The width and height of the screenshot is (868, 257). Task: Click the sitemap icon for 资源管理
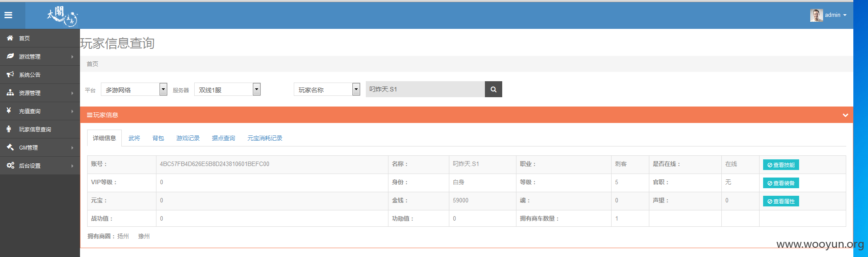(x=10, y=93)
